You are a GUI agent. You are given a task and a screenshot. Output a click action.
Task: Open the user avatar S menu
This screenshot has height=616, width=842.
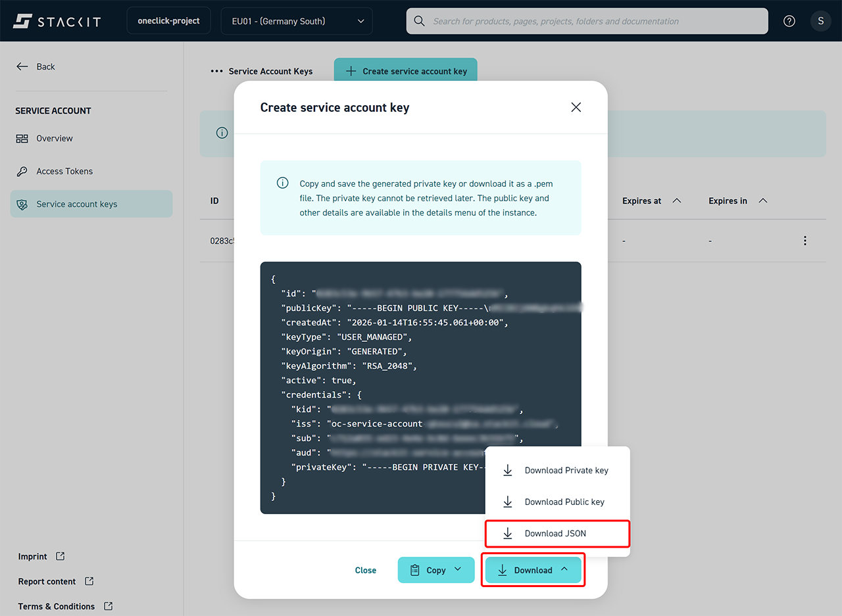click(820, 21)
